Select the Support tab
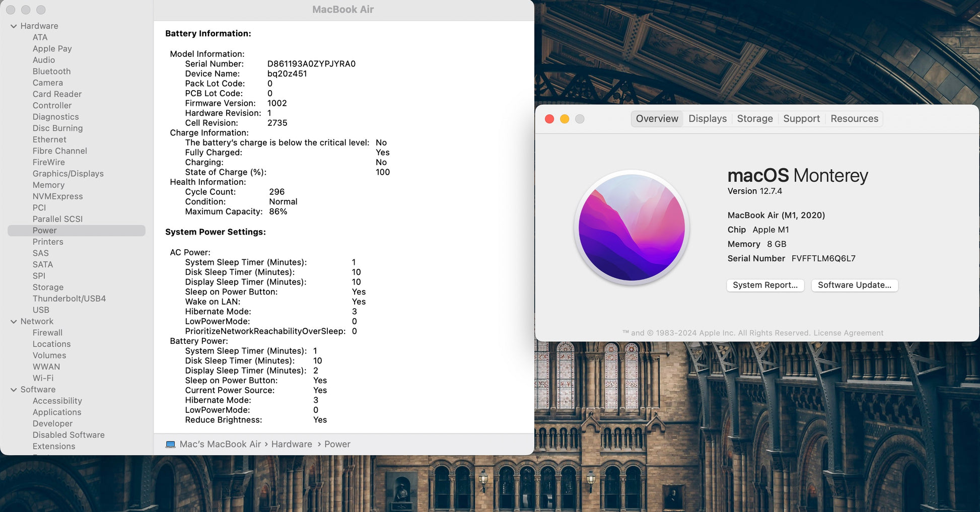 coord(801,119)
